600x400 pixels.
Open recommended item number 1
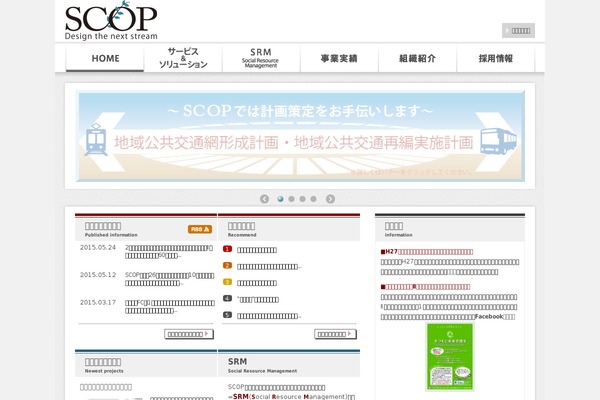[x=257, y=250]
